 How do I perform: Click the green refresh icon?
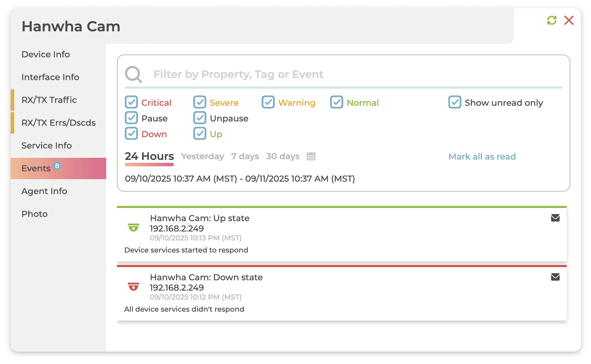(x=552, y=20)
